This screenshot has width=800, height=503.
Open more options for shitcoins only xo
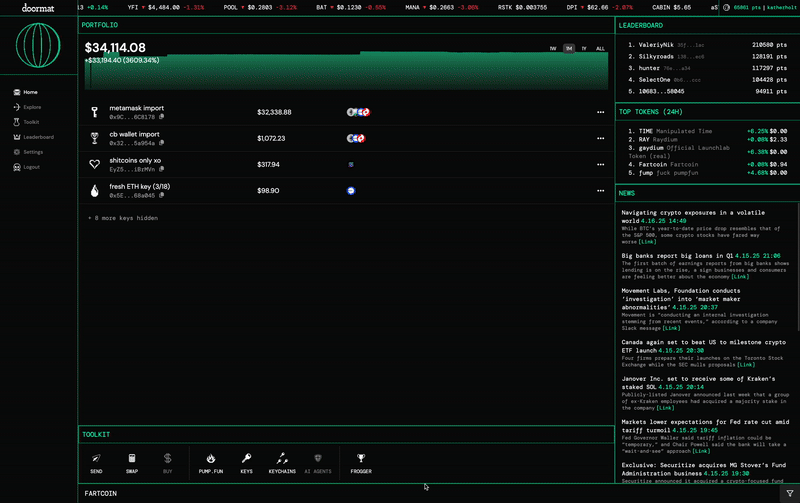coord(601,164)
